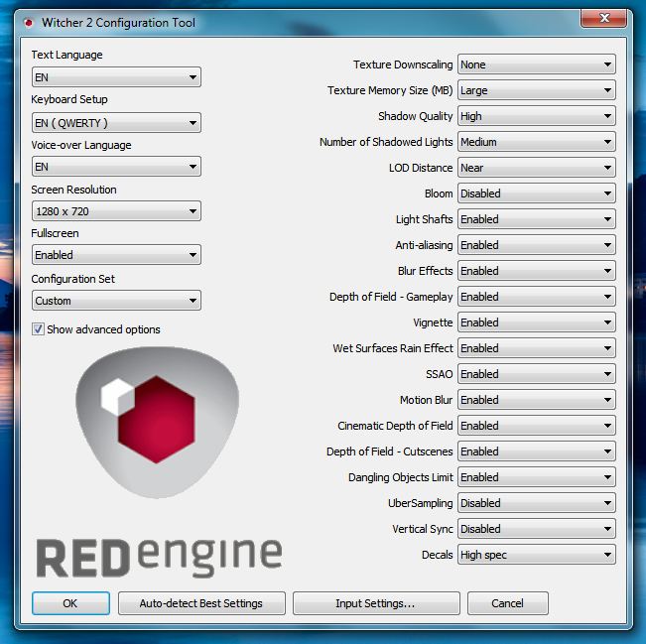Image resolution: width=646 pixels, height=644 pixels.
Task: Open the Light Shafts dropdown
Action: pyautogui.click(x=537, y=219)
